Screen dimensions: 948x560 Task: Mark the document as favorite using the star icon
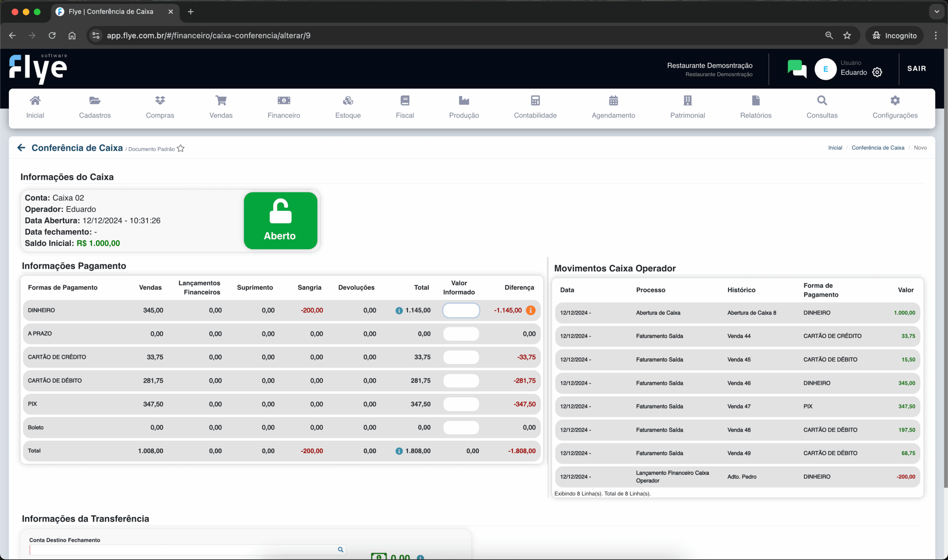181,148
